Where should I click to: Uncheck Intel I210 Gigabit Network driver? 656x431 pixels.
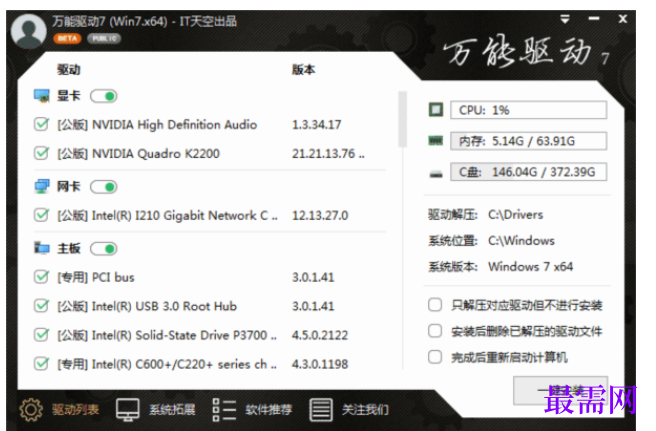coord(41,215)
